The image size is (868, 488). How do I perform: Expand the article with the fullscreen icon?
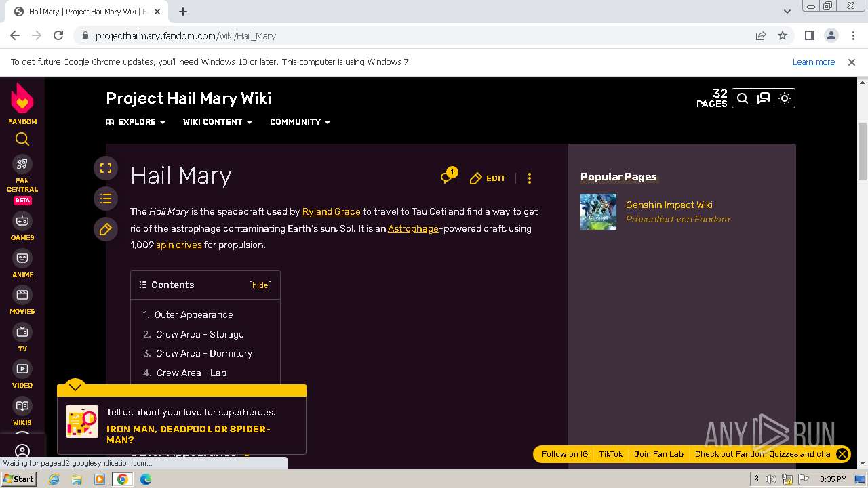[x=106, y=168]
